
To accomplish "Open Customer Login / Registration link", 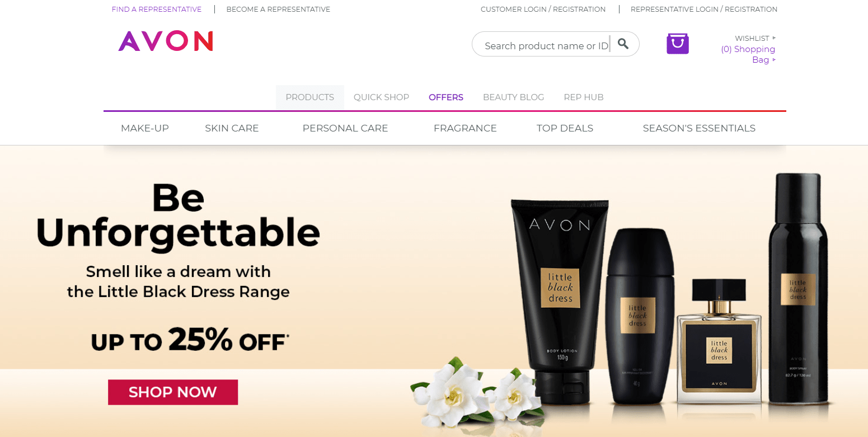I will [x=543, y=10].
